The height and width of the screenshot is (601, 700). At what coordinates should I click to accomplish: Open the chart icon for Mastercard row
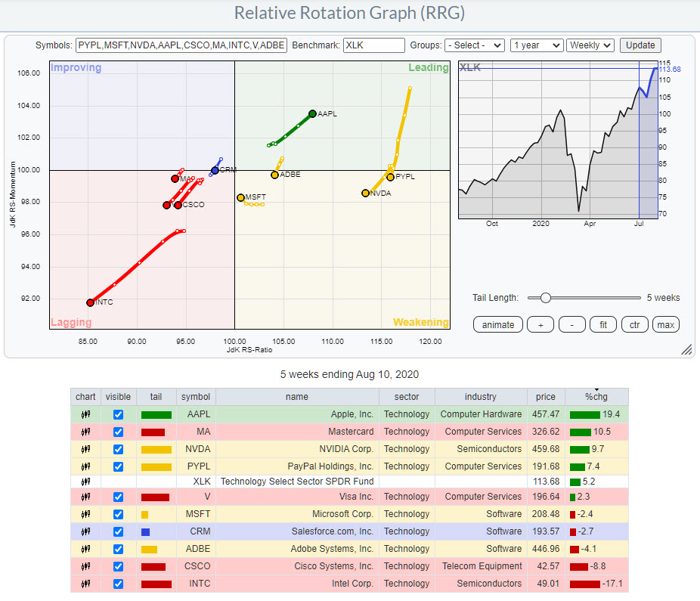85,432
